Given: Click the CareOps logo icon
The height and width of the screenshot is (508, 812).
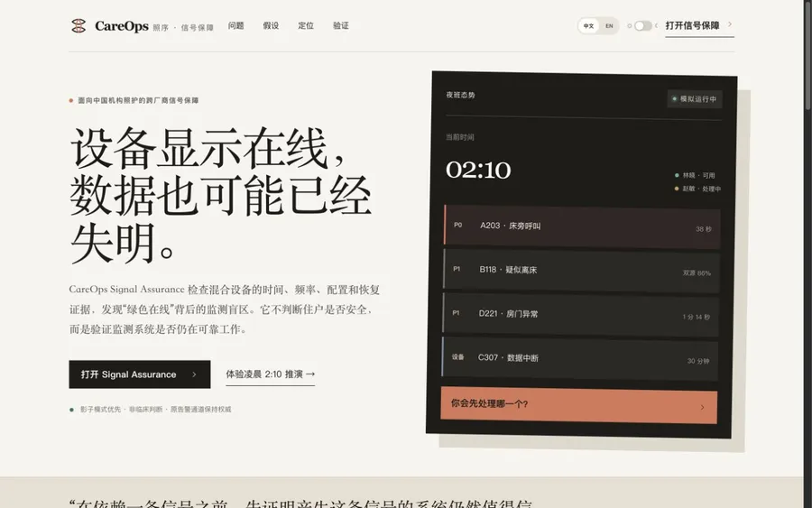Looking at the screenshot, I should point(78,26).
